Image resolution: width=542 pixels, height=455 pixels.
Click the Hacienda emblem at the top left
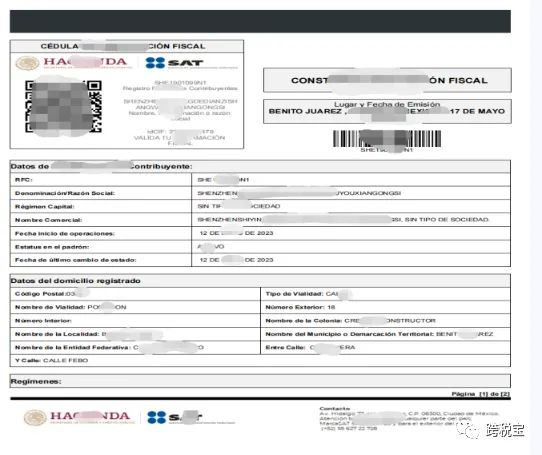point(27,63)
